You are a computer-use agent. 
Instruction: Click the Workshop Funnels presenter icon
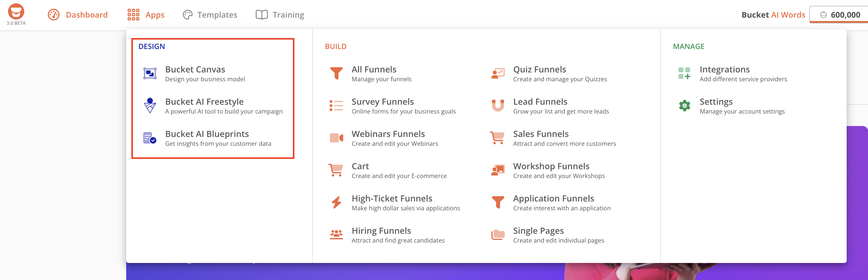point(498,170)
